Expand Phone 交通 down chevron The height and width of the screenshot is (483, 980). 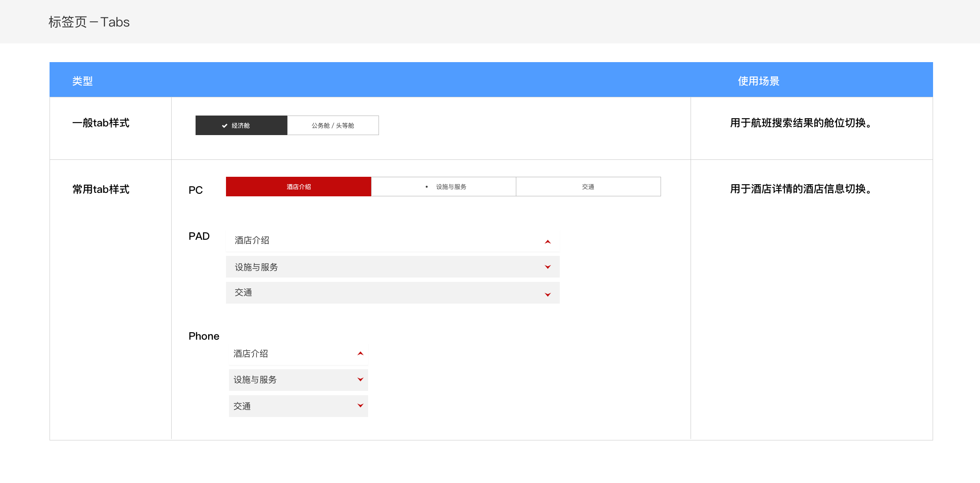click(x=360, y=406)
